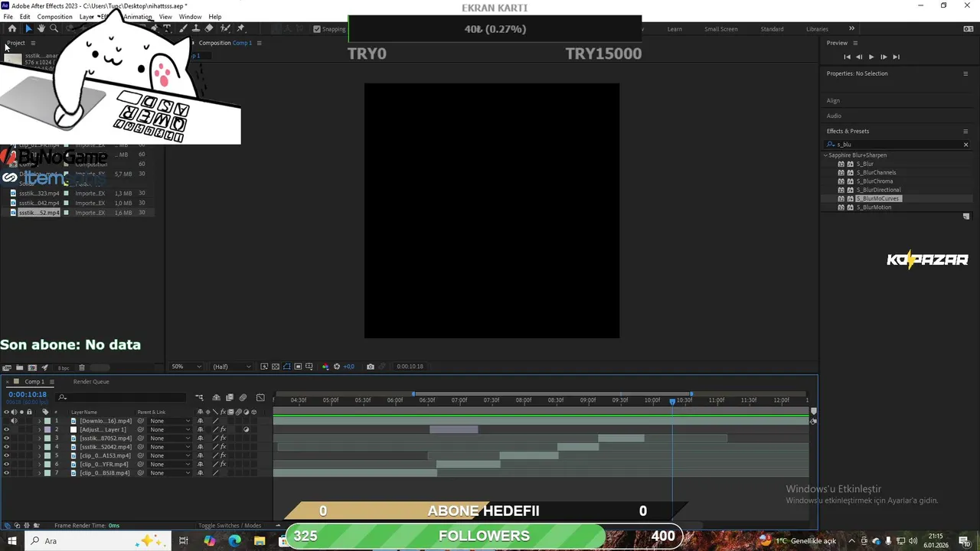The height and width of the screenshot is (551, 980).
Task: Open the Window menu
Action: (190, 17)
